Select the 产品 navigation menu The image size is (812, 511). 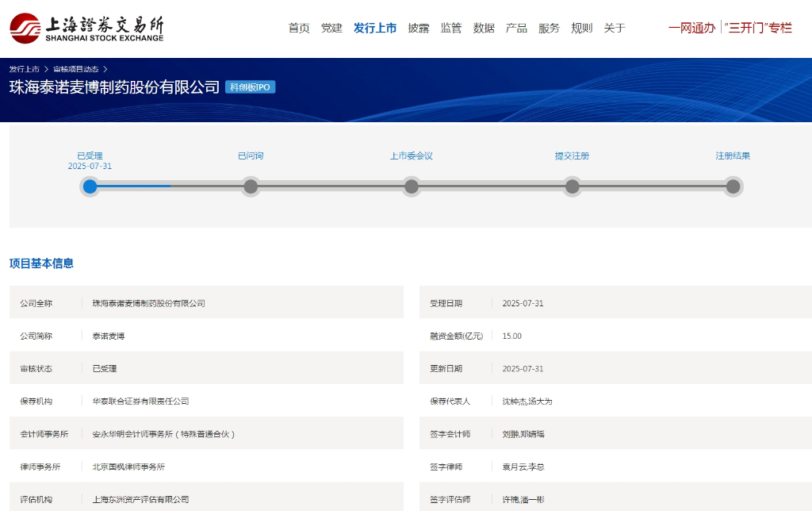point(516,28)
